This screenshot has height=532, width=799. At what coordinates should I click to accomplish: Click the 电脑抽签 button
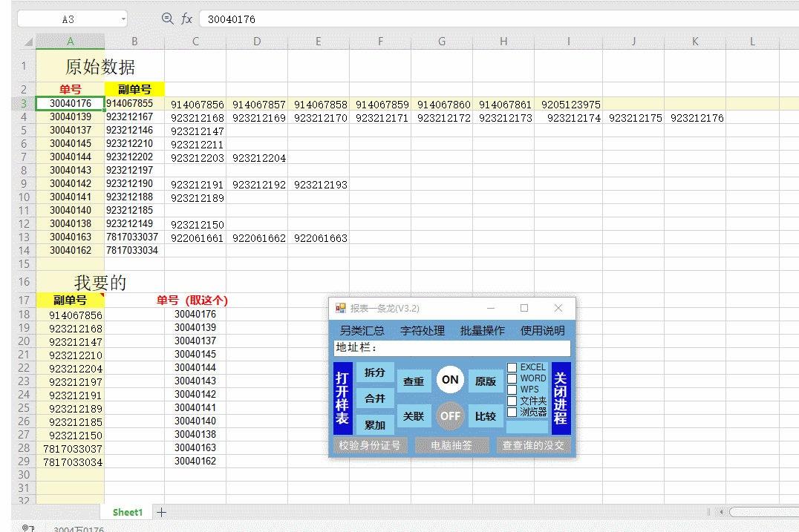[451, 445]
